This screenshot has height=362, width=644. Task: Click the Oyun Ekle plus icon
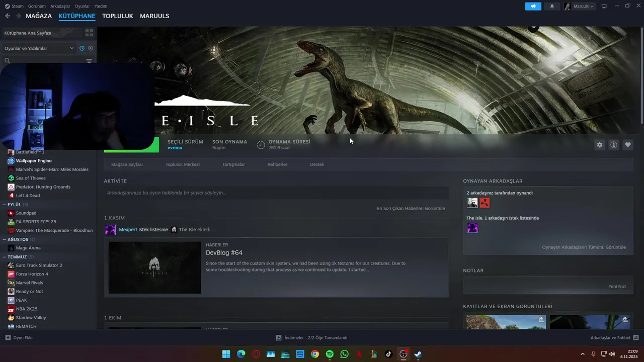click(8, 338)
